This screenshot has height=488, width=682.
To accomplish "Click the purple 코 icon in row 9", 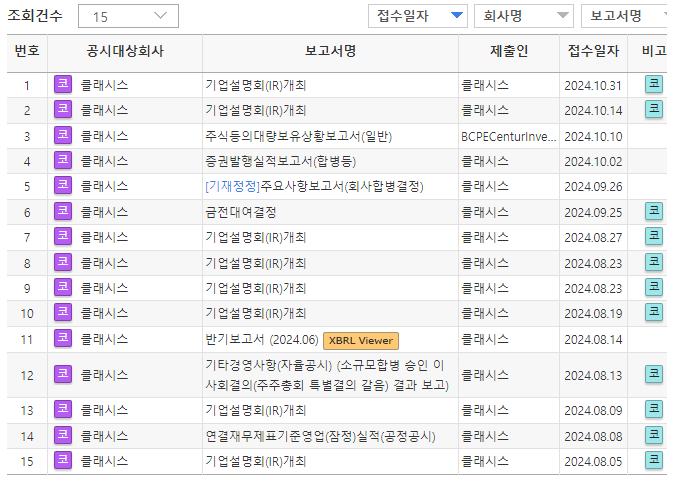I will [x=63, y=287].
